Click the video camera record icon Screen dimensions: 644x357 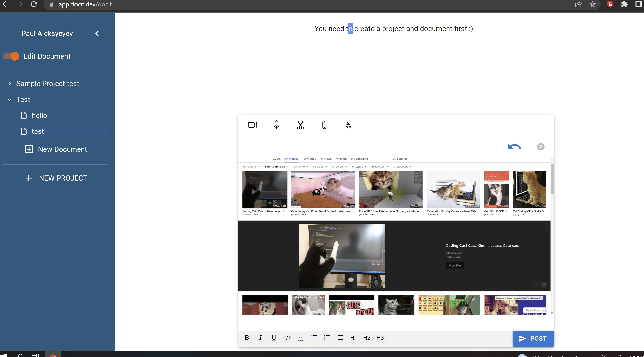(x=253, y=125)
